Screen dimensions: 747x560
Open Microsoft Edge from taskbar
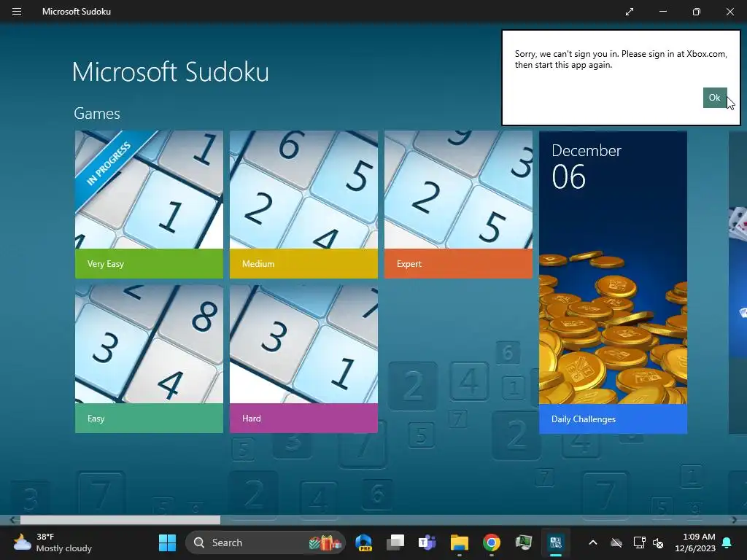pyautogui.click(x=363, y=542)
